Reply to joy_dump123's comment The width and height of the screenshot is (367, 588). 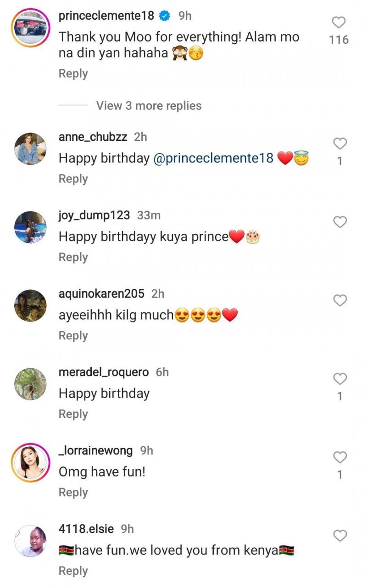coord(73,257)
